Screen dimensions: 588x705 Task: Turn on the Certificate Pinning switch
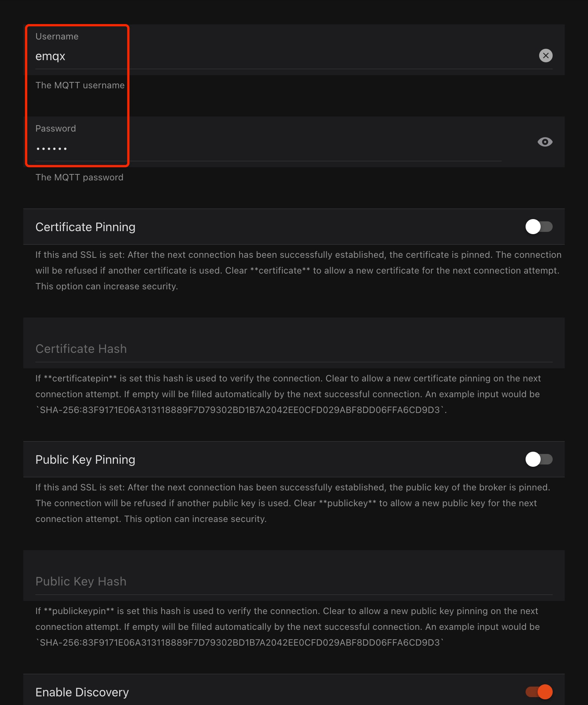pyautogui.click(x=539, y=227)
